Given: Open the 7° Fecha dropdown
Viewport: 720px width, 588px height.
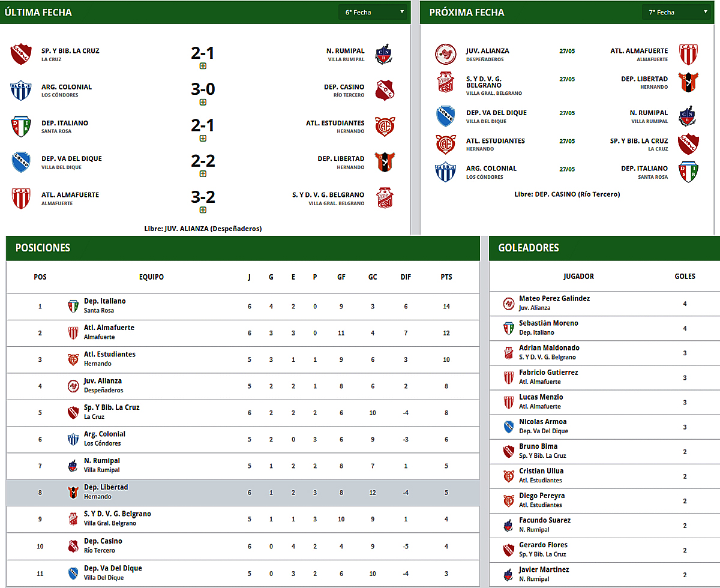Looking at the screenshot, I should click(x=676, y=12).
